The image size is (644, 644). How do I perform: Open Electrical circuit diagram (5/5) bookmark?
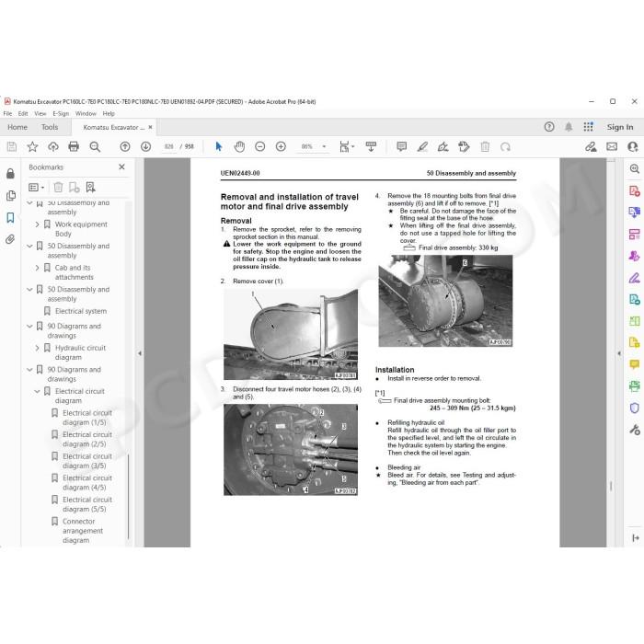tap(87, 504)
